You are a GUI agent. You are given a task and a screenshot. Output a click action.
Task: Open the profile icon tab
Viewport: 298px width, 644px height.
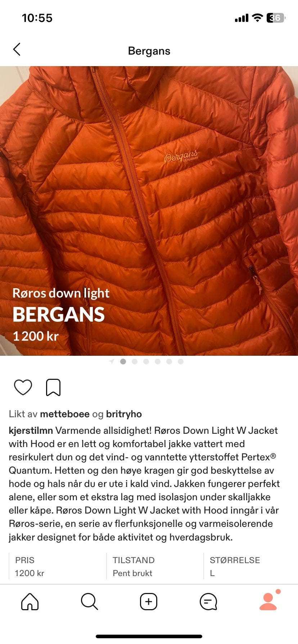[268, 601]
